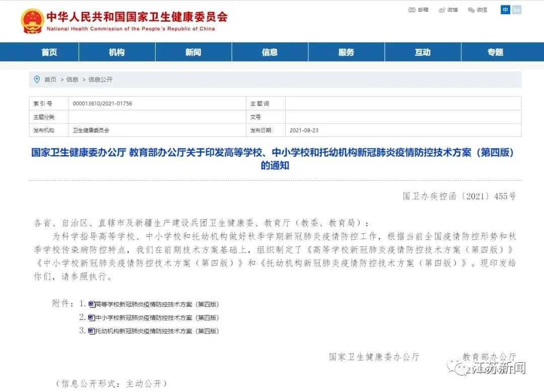This screenshot has height=392, width=544.
Task: Click the 发布日期 label cell
Action: click(266, 130)
